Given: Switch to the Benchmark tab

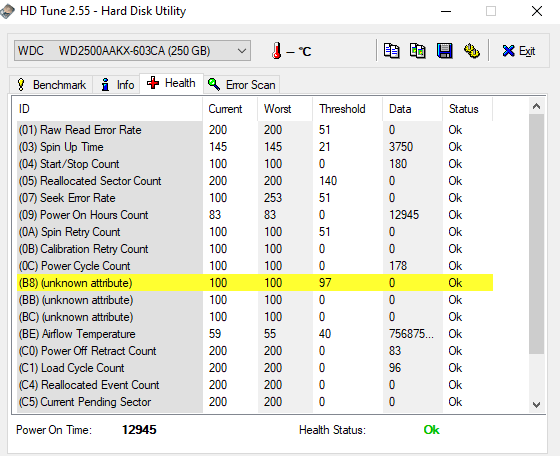Looking at the screenshot, I should (x=51, y=85).
